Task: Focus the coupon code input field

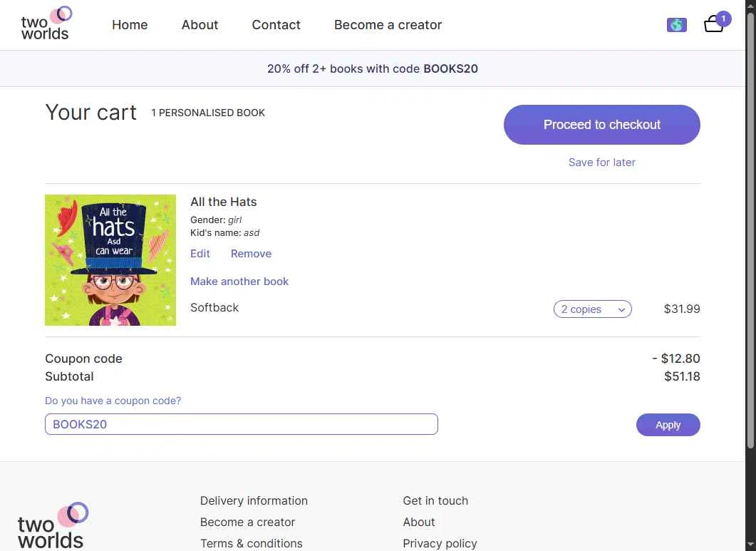Action: [x=242, y=424]
